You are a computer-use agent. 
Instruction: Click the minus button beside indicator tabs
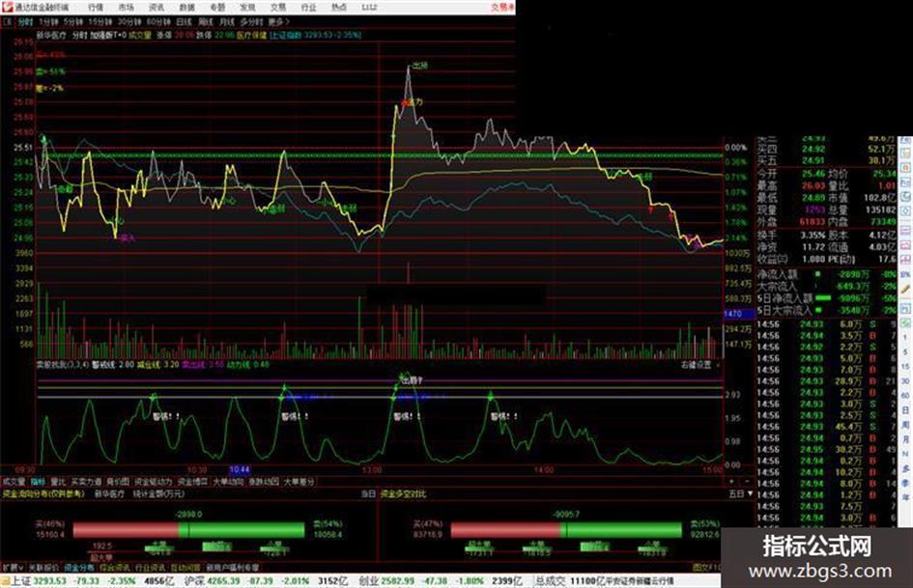(x=747, y=482)
